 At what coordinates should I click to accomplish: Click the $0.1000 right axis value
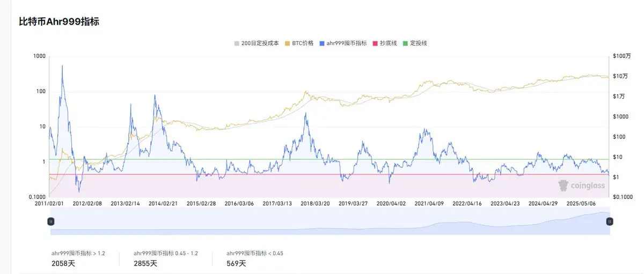(623, 197)
